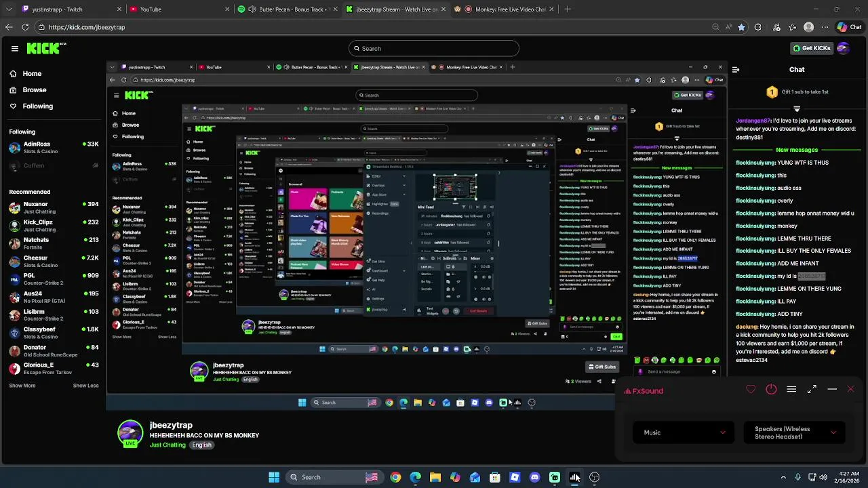Open FxSound Speakers output device dropdown

pos(795,432)
